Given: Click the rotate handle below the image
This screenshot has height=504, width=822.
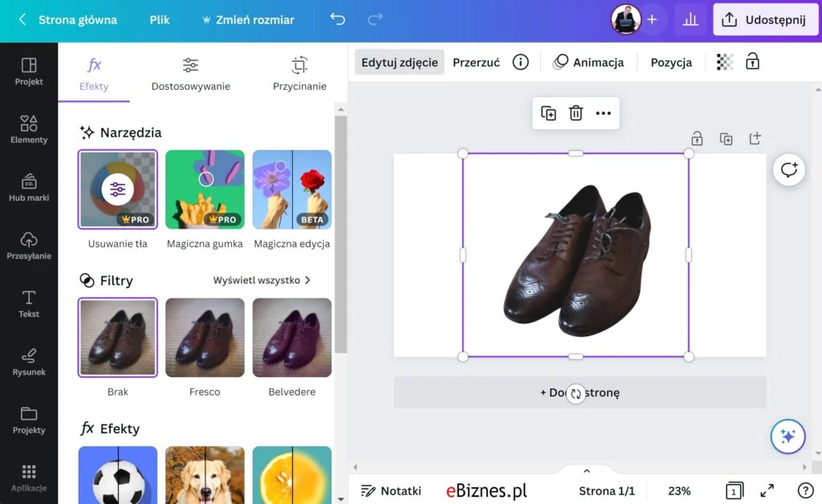Looking at the screenshot, I should point(576,393).
